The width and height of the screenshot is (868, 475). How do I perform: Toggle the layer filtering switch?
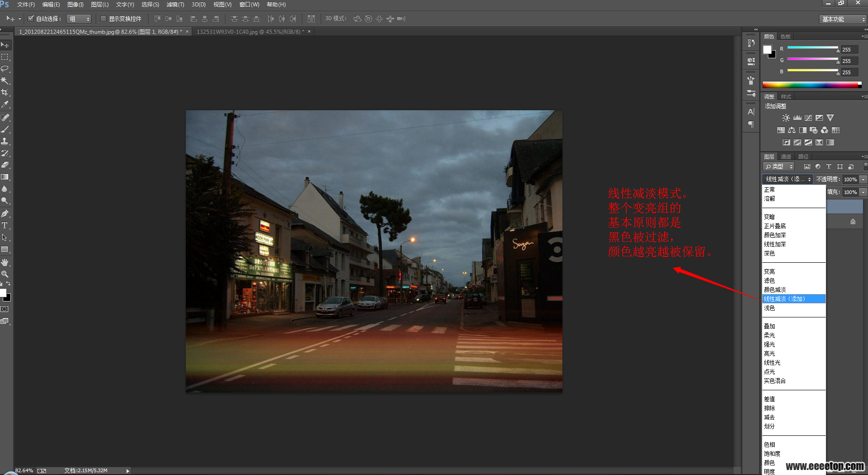(866, 167)
